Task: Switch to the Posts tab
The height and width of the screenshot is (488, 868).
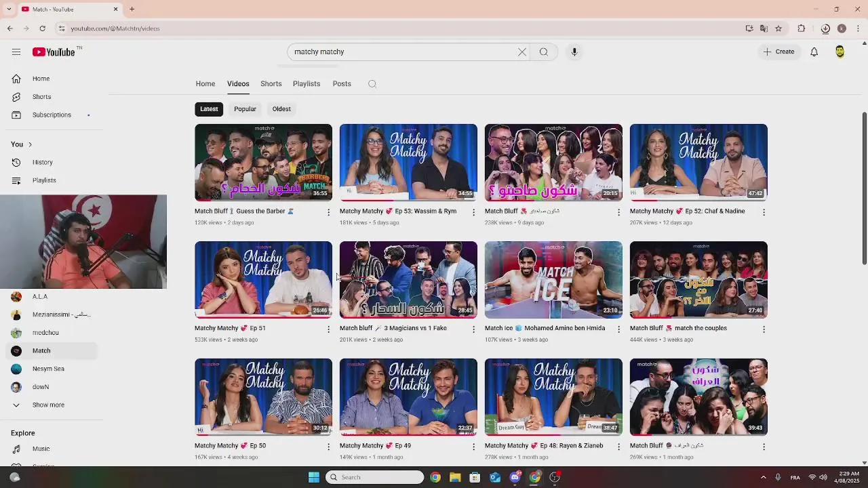Action: tap(342, 84)
